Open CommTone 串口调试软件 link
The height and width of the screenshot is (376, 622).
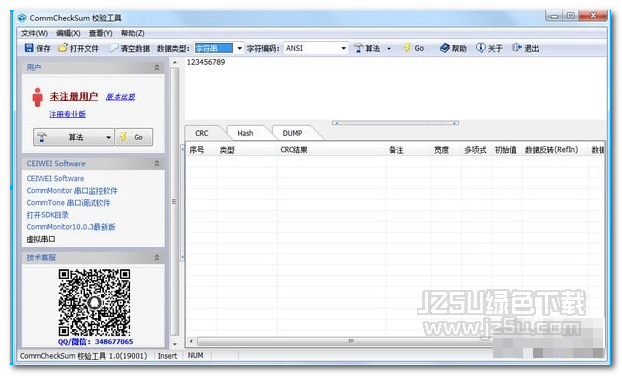[x=68, y=203]
